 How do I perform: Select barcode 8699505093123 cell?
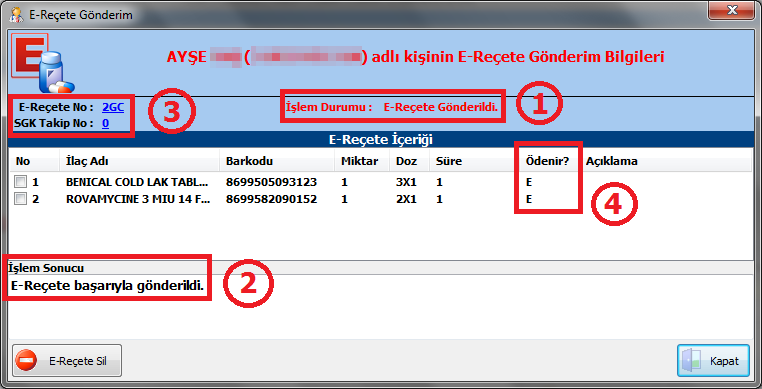[x=271, y=182]
